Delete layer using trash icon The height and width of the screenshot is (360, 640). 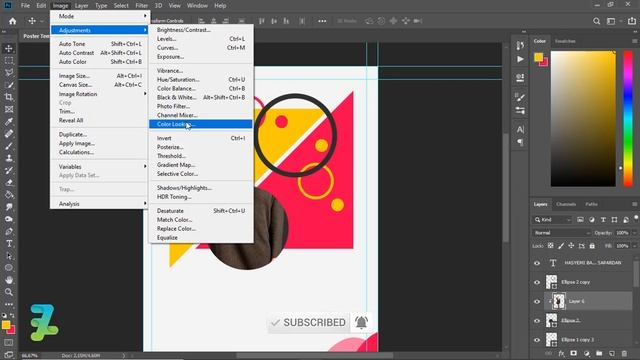coord(624,353)
